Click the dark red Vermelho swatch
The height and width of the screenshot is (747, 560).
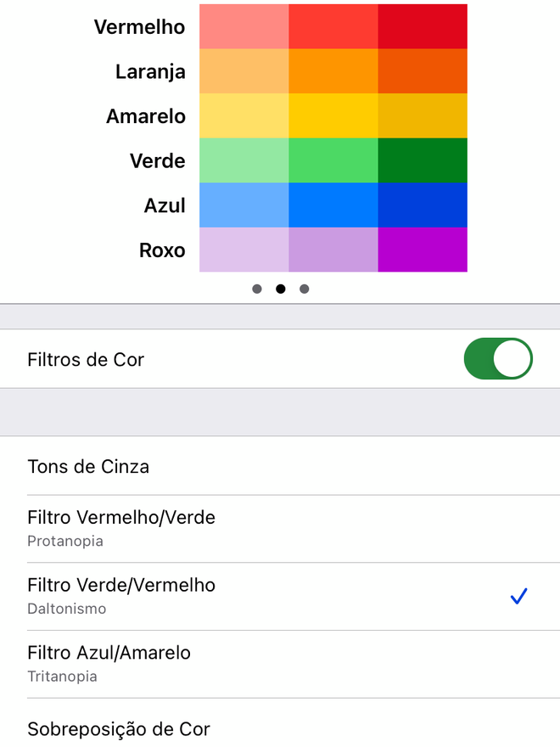[x=423, y=26]
